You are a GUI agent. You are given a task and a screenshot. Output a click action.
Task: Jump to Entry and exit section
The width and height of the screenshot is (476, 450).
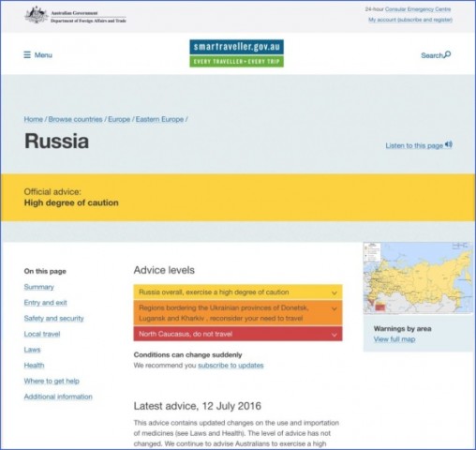point(45,303)
